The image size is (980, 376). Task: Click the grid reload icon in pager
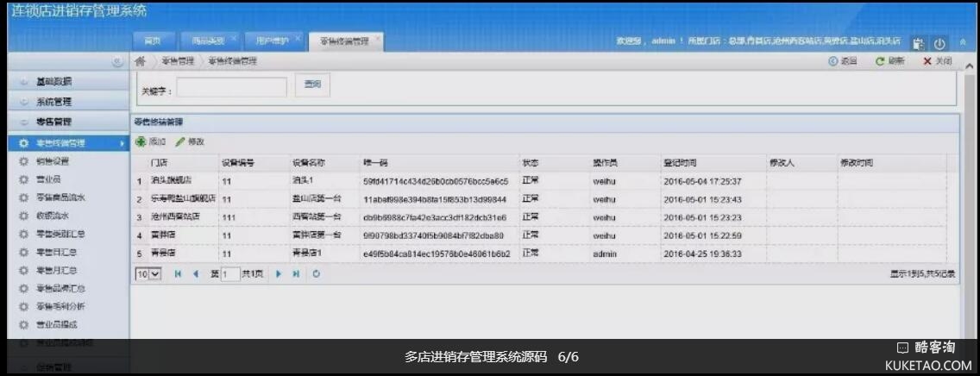coord(317,273)
